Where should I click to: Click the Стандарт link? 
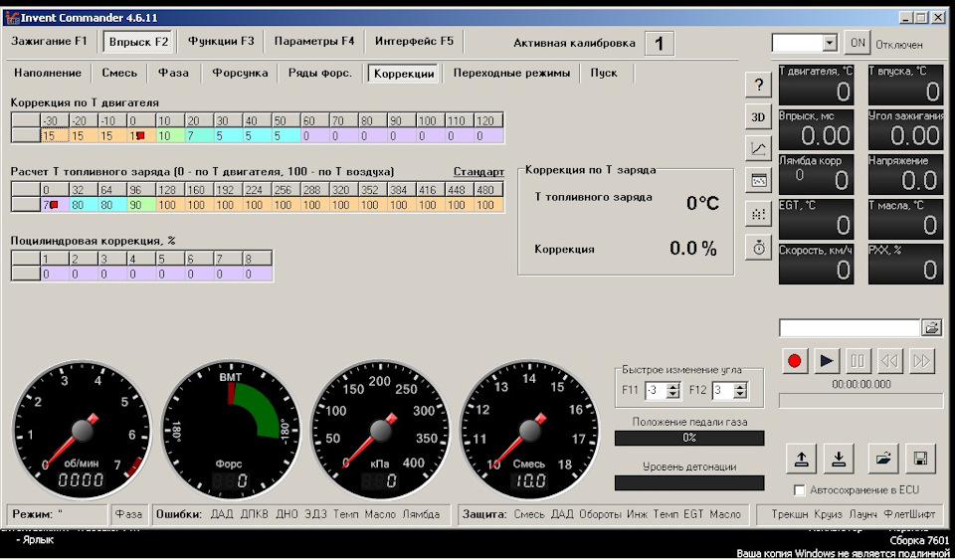coord(478,172)
